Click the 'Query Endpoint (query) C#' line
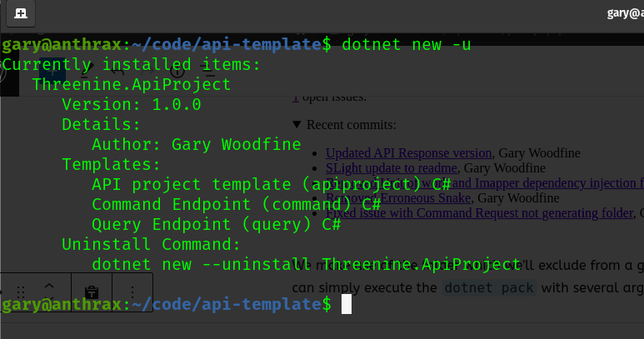Viewport: 644px width, 339px height. [217, 225]
